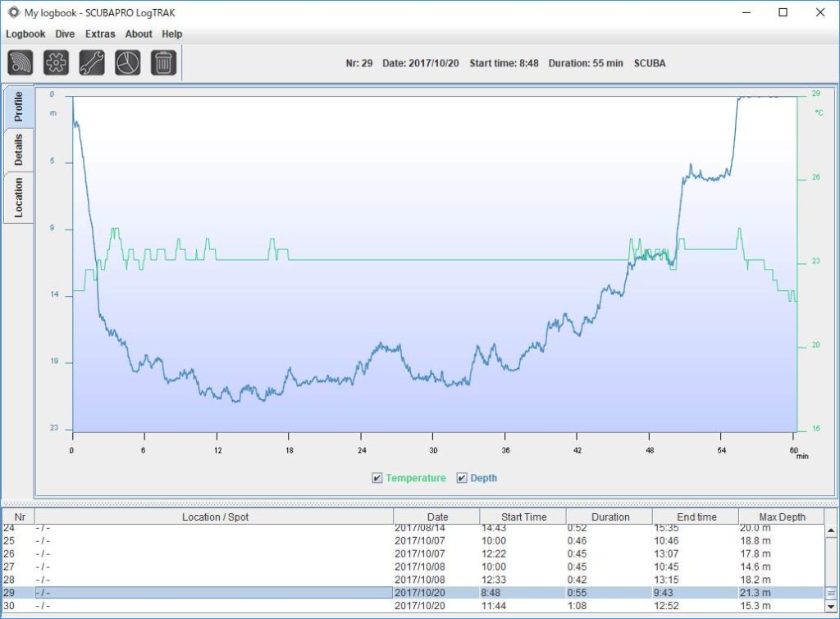Switch to the Location tab

(19, 197)
